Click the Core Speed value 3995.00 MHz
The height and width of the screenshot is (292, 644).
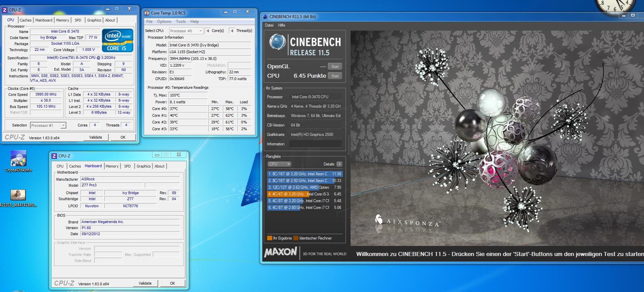[46, 95]
